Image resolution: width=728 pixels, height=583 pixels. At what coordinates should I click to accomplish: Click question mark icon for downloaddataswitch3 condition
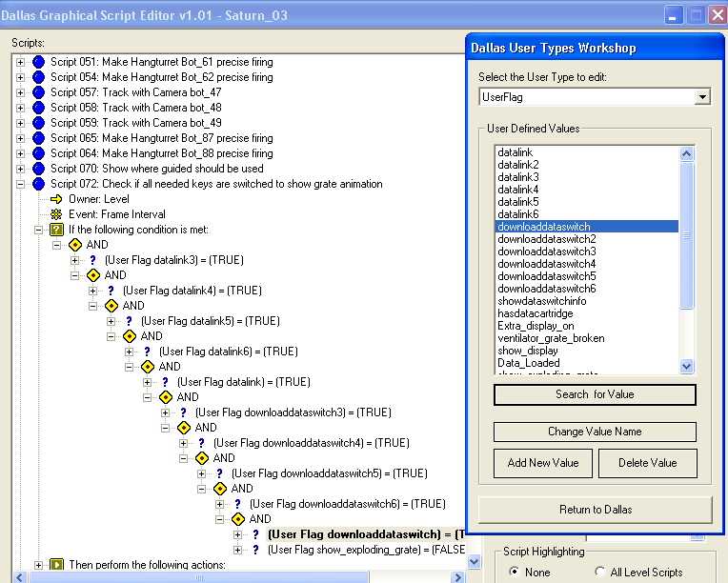coord(183,412)
